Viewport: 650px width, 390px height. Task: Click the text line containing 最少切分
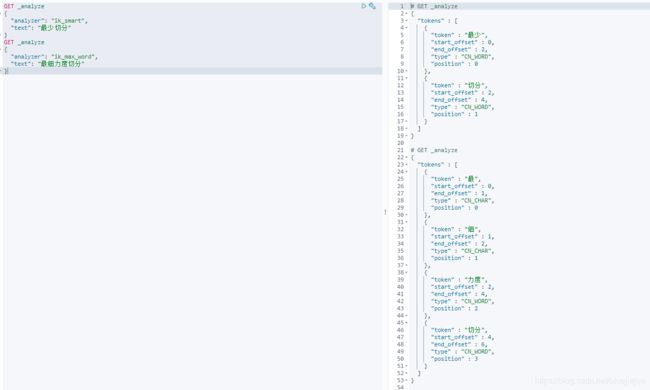pyautogui.click(x=41, y=28)
